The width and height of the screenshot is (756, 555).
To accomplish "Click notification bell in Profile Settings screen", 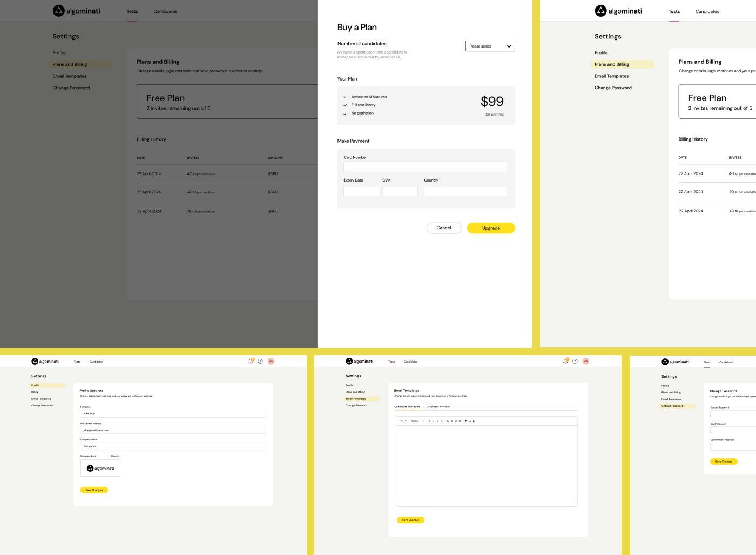I will pyautogui.click(x=251, y=361).
